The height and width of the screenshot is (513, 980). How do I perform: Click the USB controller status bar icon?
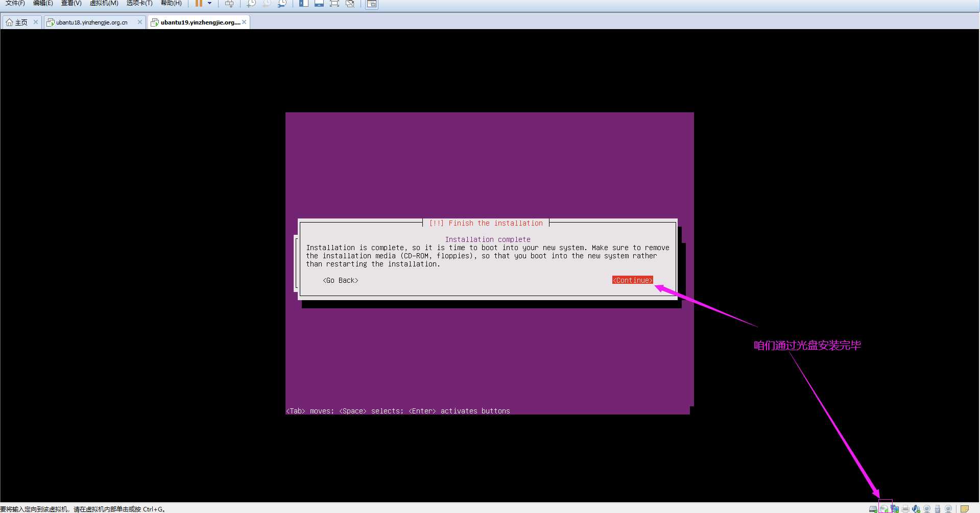click(938, 509)
